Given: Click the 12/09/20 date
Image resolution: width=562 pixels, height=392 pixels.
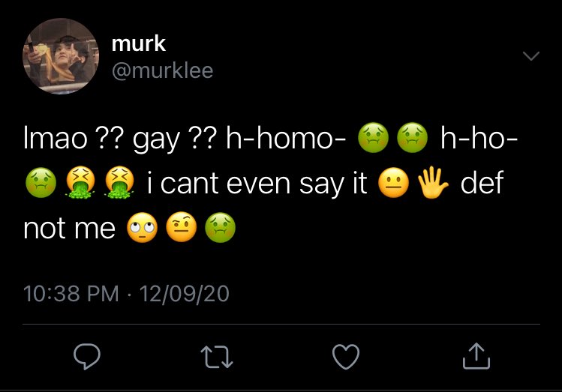Looking at the screenshot, I should pos(185,294).
